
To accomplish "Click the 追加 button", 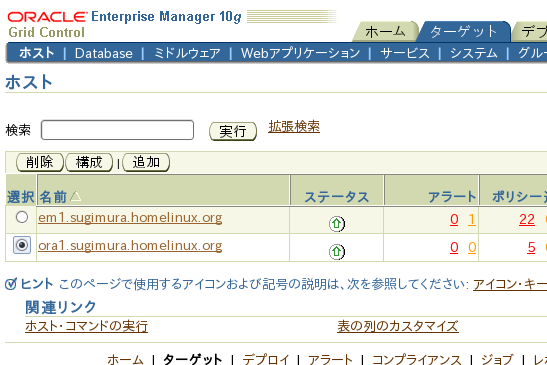I will (x=146, y=162).
